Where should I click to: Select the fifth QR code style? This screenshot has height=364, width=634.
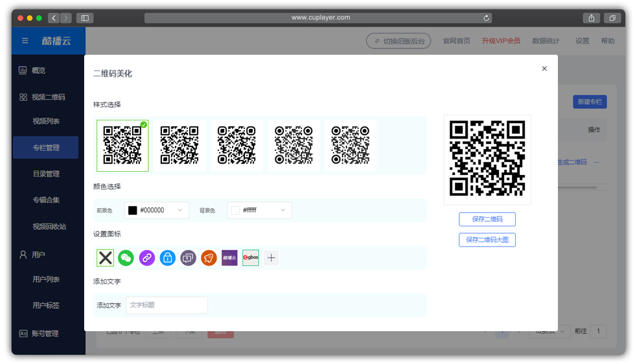350,146
